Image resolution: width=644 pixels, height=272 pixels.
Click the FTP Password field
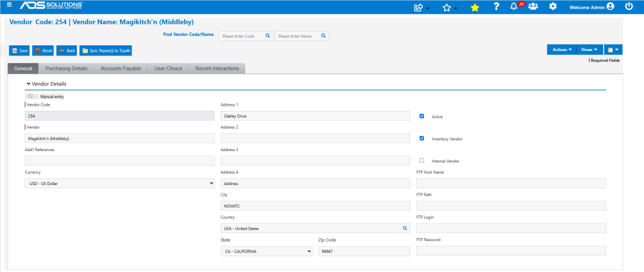coord(511,251)
